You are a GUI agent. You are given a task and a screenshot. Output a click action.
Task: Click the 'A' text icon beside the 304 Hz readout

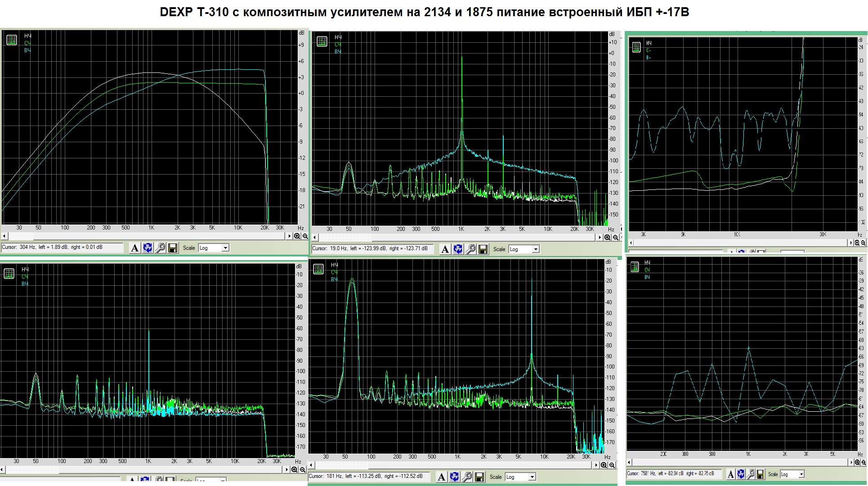point(134,248)
